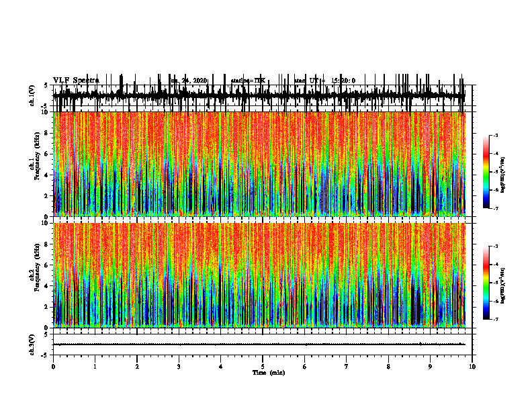Click the '9' minute tick label
This screenshot has height=411, width=532.
click(430, 367)
